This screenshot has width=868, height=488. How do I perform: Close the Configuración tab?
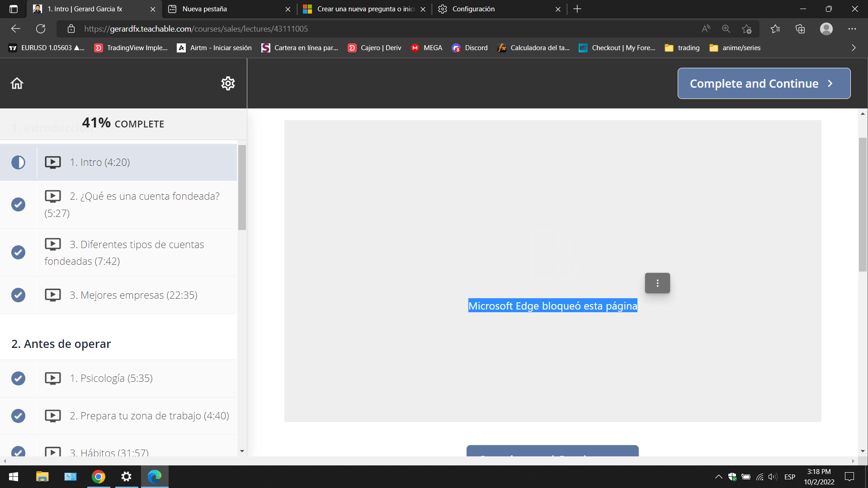[x=558, y=9]
